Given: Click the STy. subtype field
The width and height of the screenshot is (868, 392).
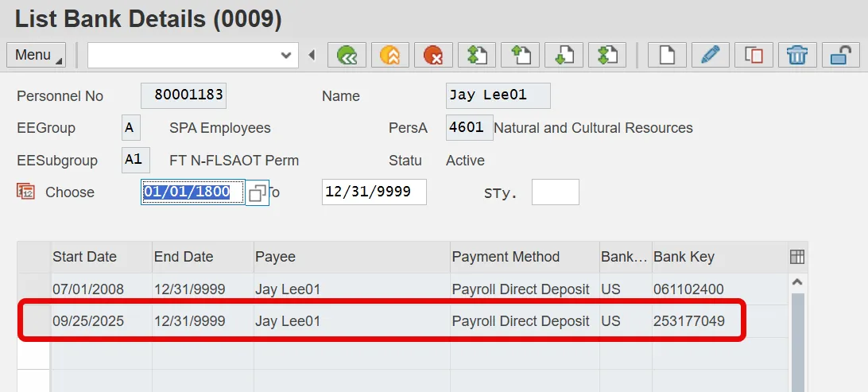Looking at the screenshot, I should [x=556, y=192].
